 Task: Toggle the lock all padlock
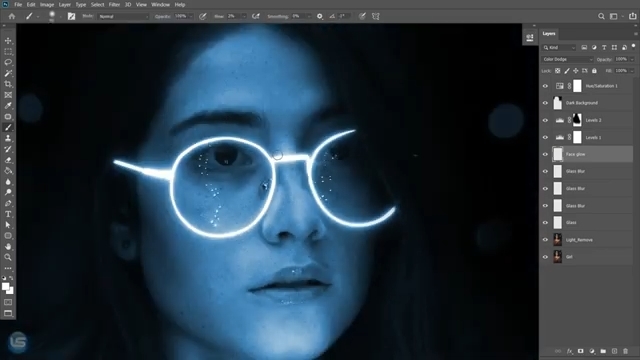tap(594, 71)
